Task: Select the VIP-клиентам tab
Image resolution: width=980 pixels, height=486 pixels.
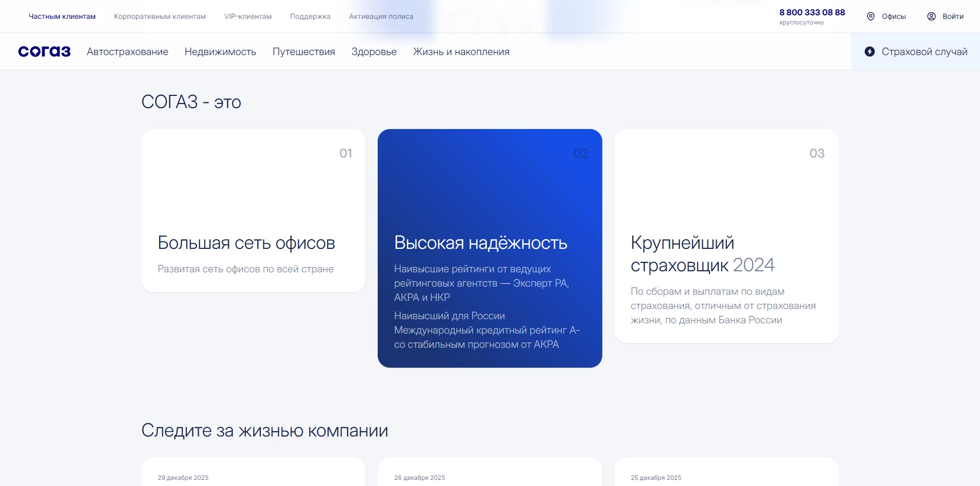Action: (248, 16)
